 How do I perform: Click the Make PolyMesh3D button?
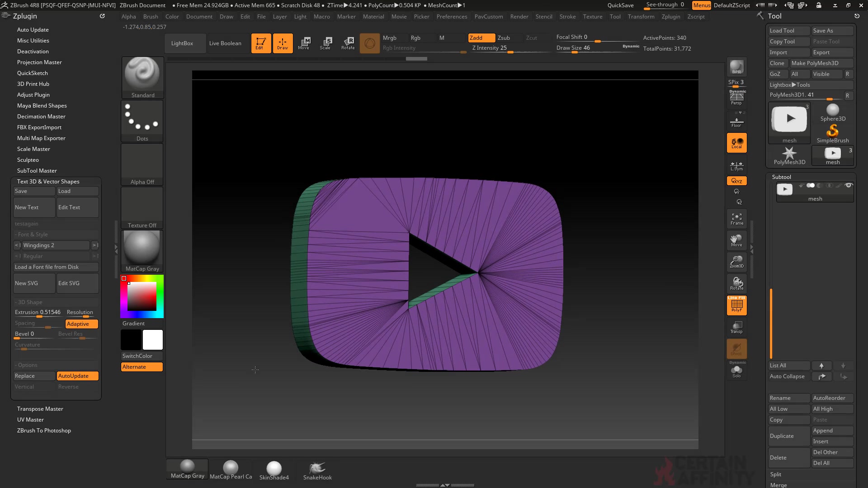[821, 63]
